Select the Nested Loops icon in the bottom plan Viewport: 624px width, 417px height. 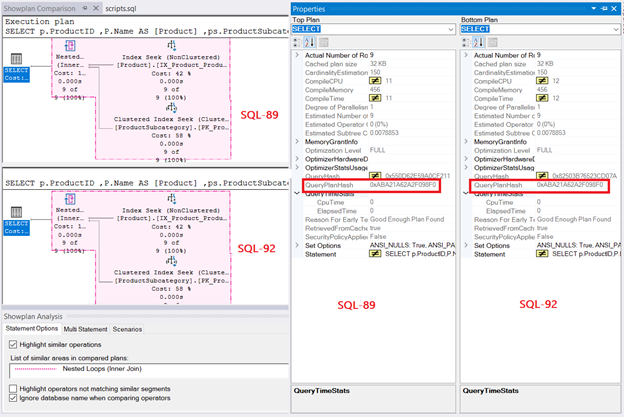70,199
